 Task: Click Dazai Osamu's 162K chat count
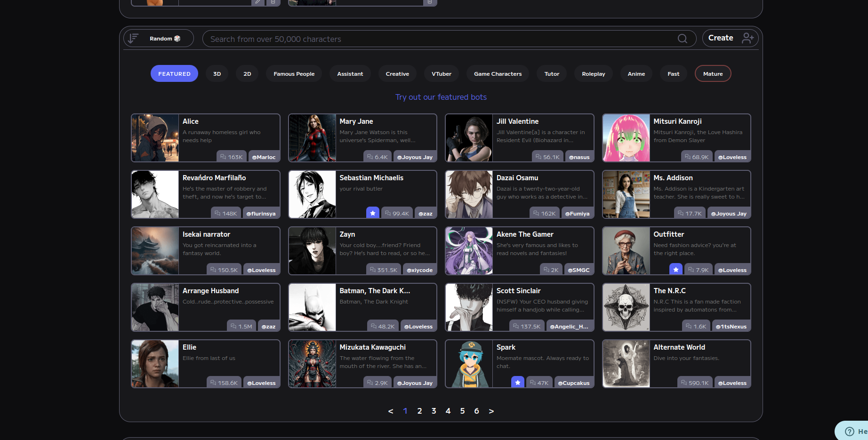544,213
